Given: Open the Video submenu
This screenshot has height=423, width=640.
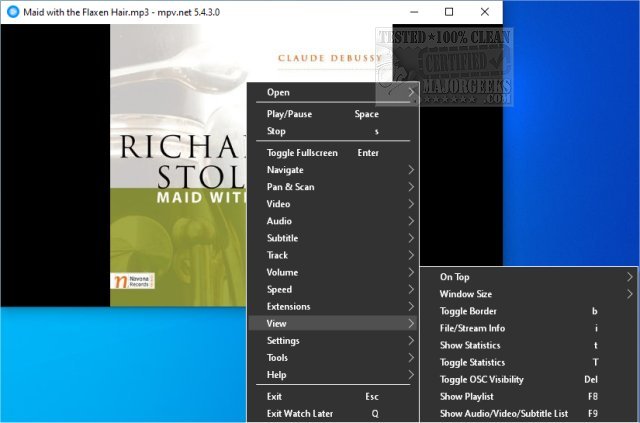Looking at the screenshot, I should [x=333, y=204].
